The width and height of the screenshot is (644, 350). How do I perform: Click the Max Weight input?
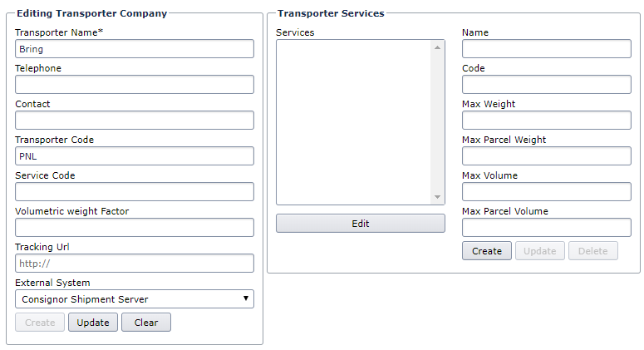[x=546, y=121]
